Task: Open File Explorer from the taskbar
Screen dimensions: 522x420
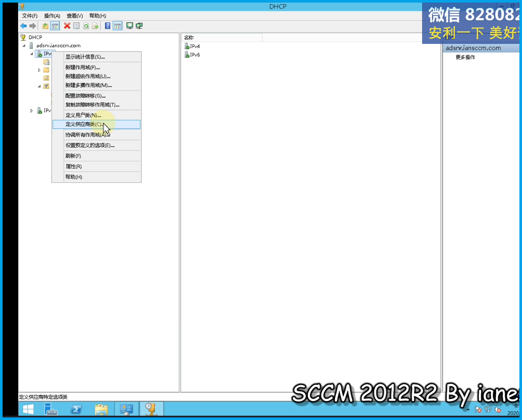Action: [101, 409]
